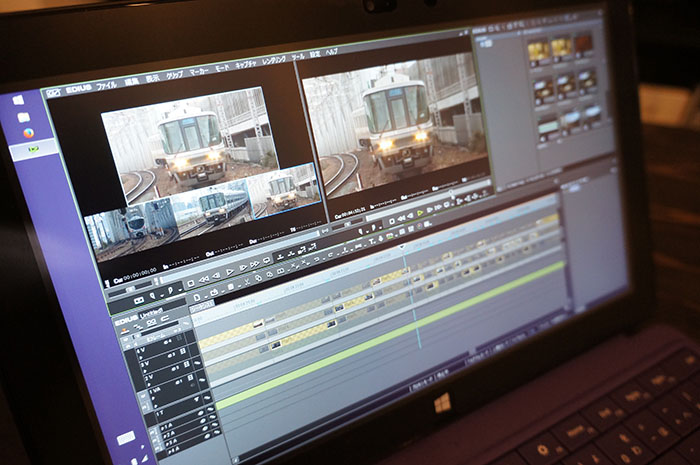Viewport: 700px width, 465px height.
Task: Click the Redo icon on the timeline toolbar
Action: point(331,255)
